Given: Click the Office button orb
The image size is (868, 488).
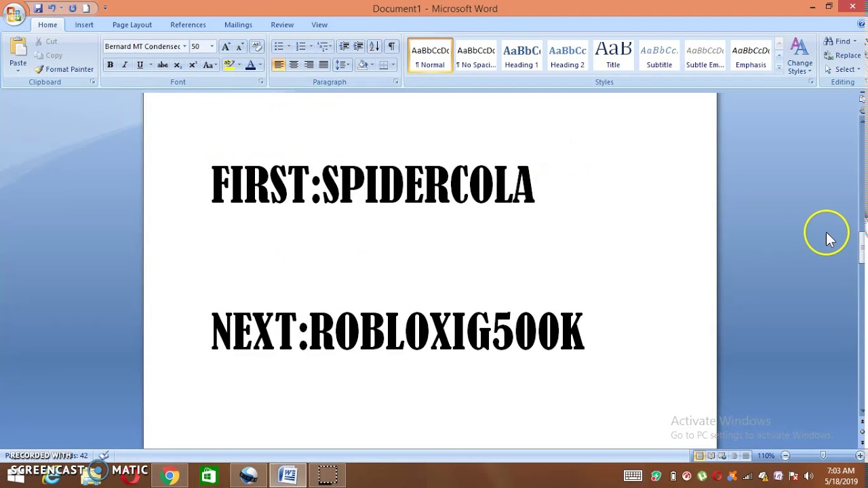Looking at the screenshot, I should (13, 13).
